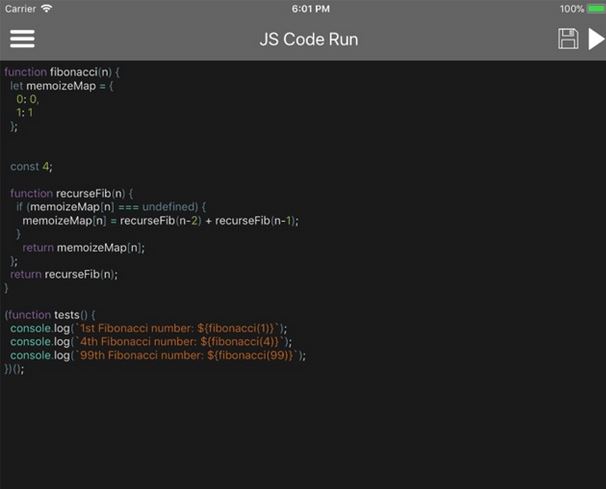
Task: Click the 'return recurseFib(n);' line
Action: (64, 274)
